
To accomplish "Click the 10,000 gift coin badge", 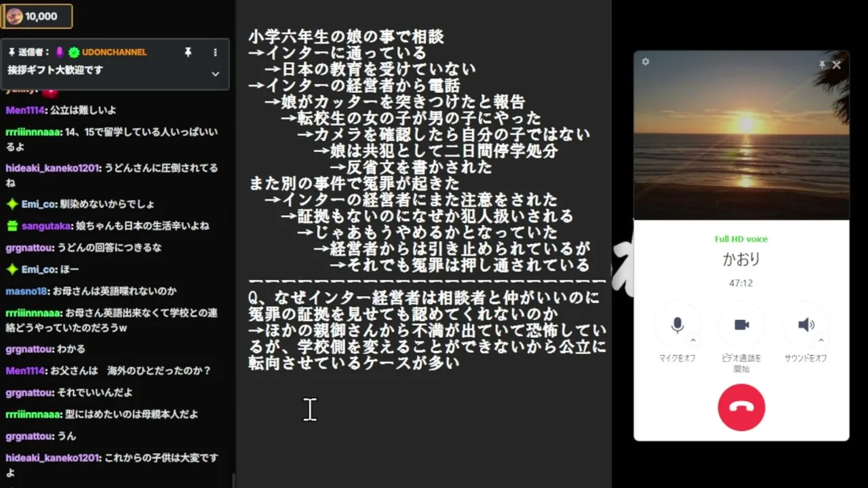I will (x=37, y=16).
